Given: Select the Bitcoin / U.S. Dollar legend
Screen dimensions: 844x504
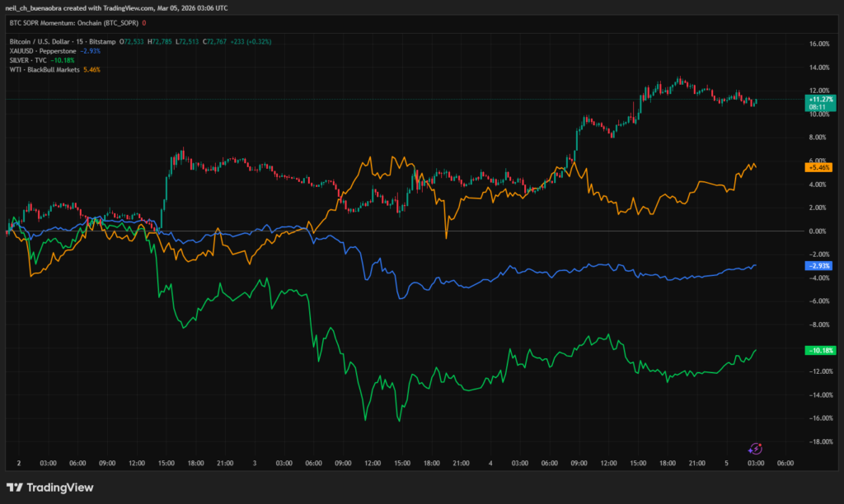Looking at the screenshot, I should coord(62,41).
